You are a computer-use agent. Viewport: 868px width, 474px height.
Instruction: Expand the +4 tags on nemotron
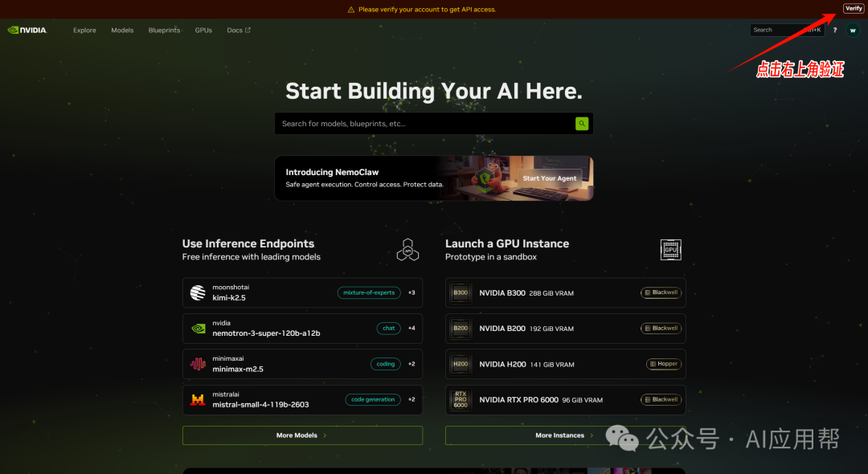[411, 328]
